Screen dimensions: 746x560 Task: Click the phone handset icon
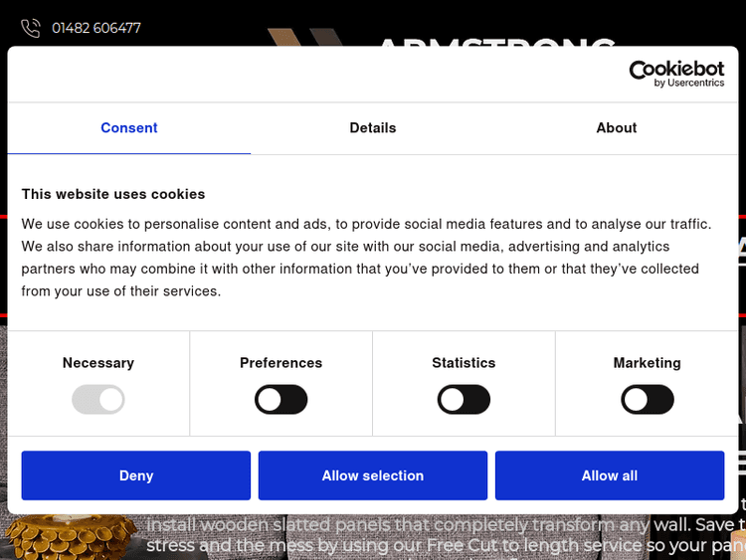(31, 28)
